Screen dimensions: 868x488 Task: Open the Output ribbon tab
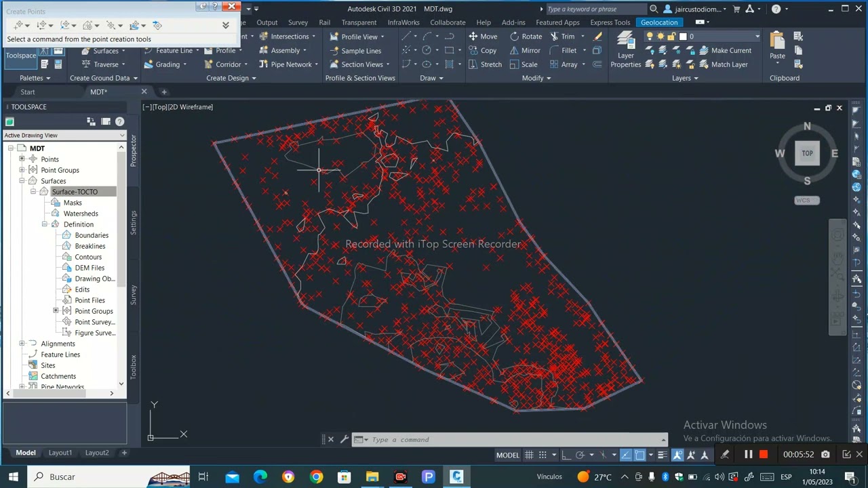point(267,22)
